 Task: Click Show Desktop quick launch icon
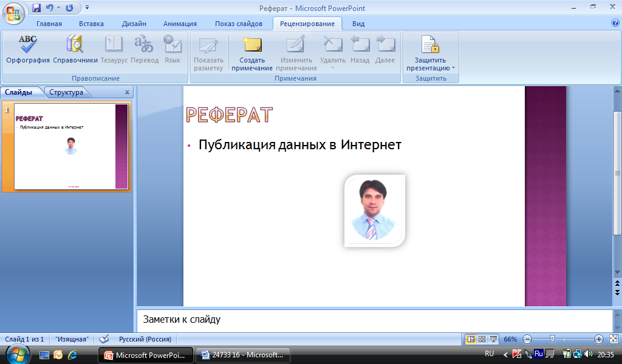click(44, 356)
